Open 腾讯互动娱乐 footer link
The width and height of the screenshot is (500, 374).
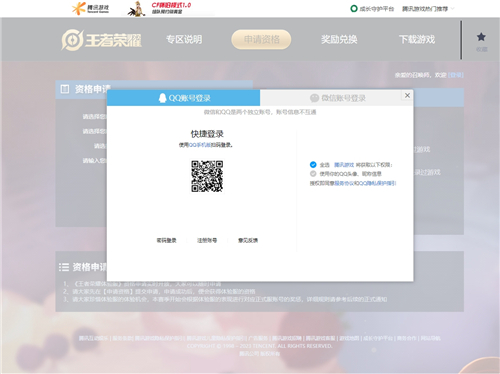click(x=93, y=338)
